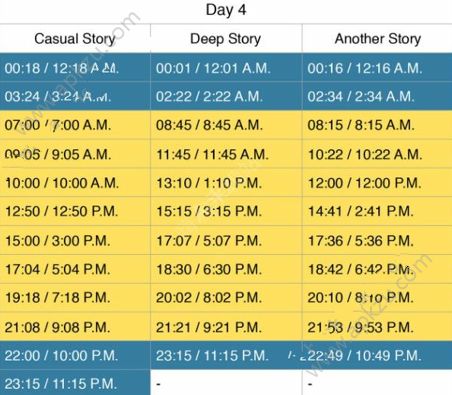This screenshot has height=395, width=452.
Task: Select the 17:07 / 5:07 P.M. cell
Action: 226,240
